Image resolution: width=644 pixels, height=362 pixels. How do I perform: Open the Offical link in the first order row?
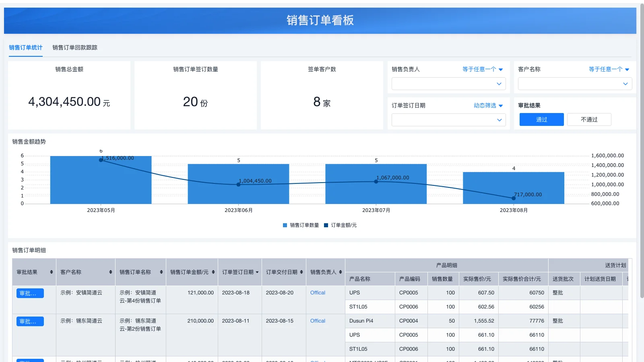[x=318, y=293]
